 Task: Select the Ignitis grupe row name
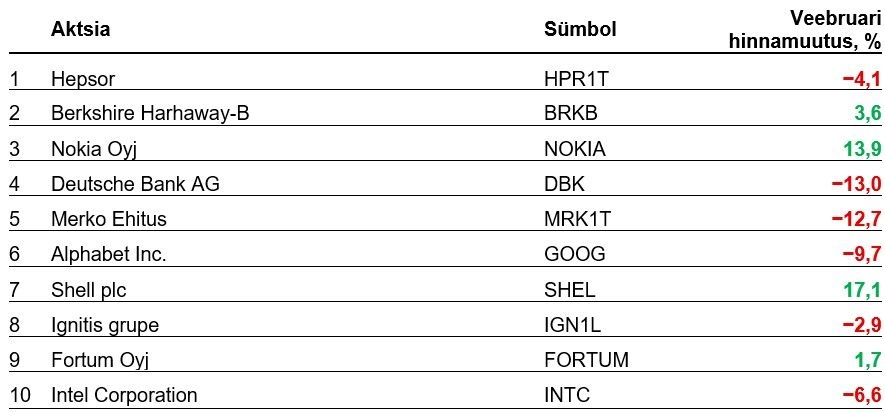(x=105, y=324)
